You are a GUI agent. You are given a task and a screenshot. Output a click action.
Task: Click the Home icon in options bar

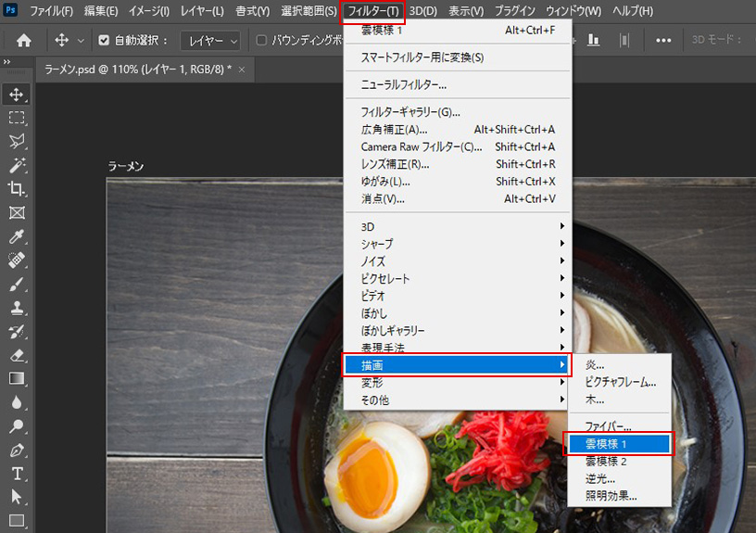(x=24, y=41)
